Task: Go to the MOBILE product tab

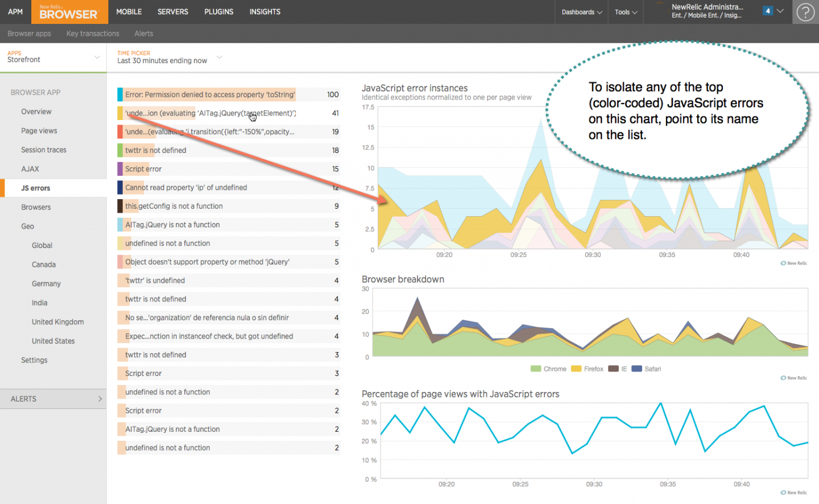Action: point(129,11)
